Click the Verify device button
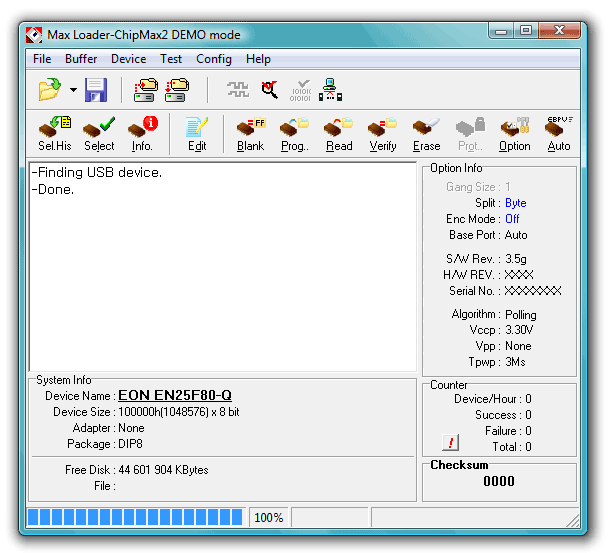This screenshot has height=553, width=614. coord(383,134)
